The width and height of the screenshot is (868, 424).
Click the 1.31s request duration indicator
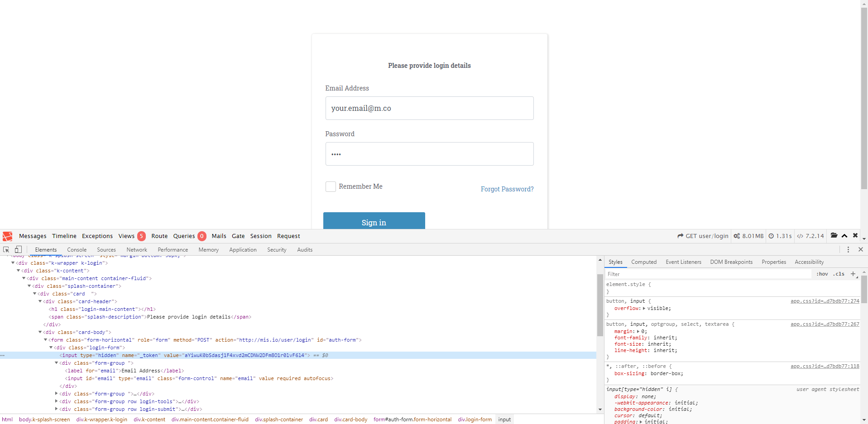coord(780,236)
